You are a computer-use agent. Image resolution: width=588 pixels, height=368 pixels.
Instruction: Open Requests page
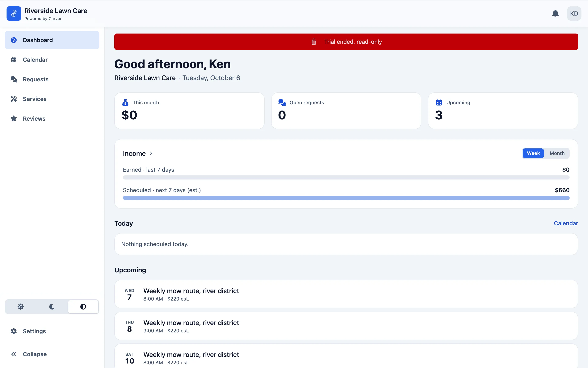(52, 79)
